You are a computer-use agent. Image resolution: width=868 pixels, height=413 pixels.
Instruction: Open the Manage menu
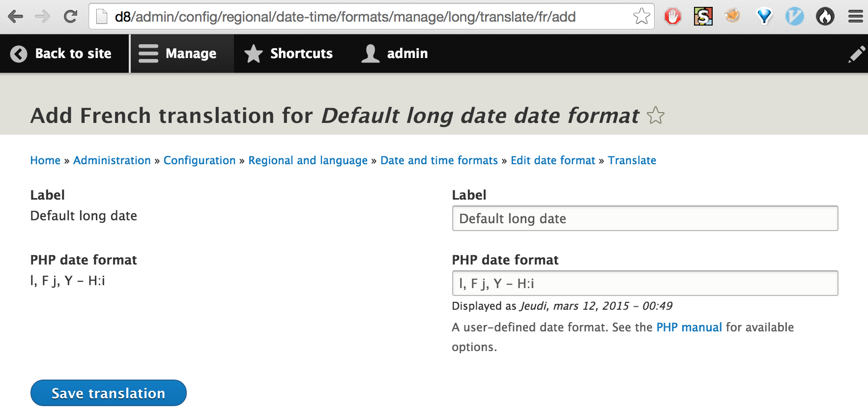tap(178, 54)
